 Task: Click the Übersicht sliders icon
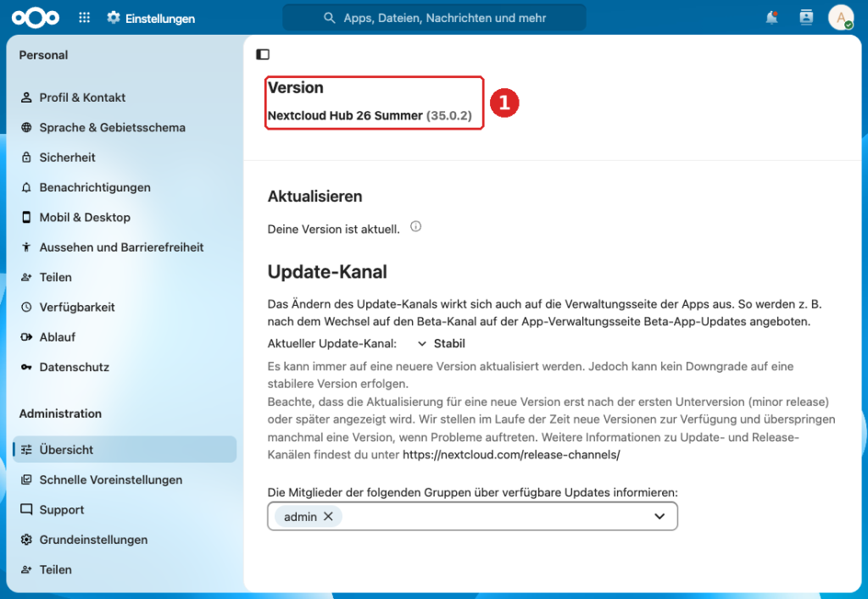point(26,450)
